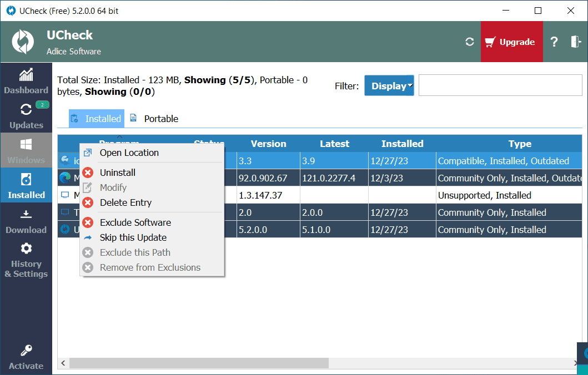
Task: Click program icon in the 3.3 row
Action: pos(65,160)
